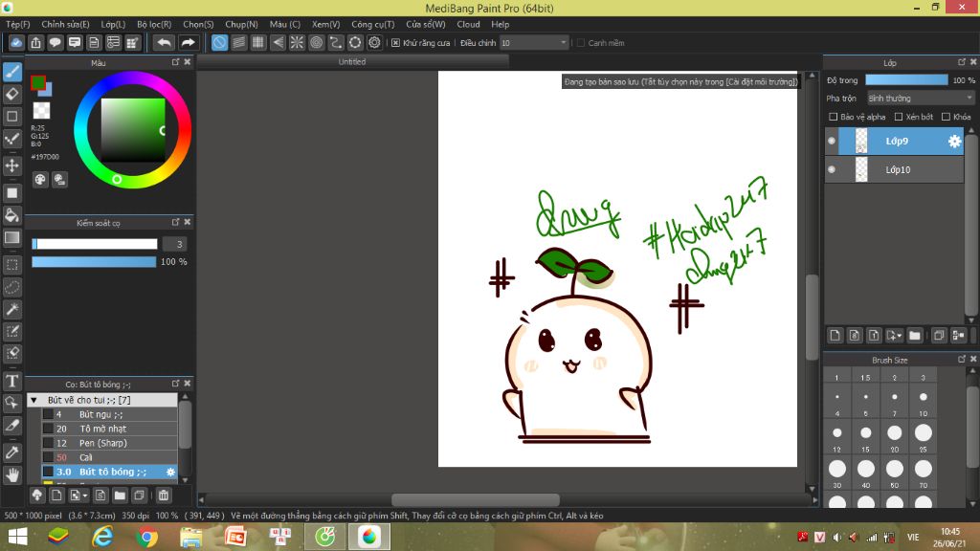Click the Undo arrow in the toolbar
The image size is (980, 551).
click(x=164, y=42)
